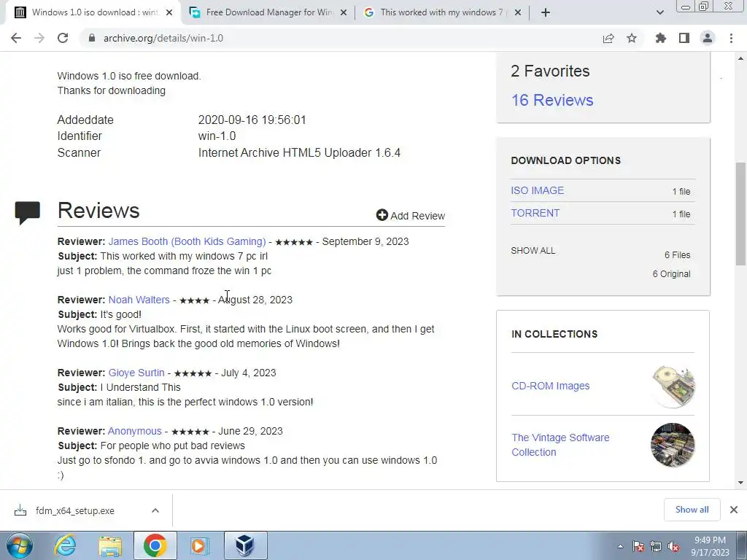The image size is (747, 560).
Task: Switch to the Free Download Manager tab
Action: tap(268, 13)
